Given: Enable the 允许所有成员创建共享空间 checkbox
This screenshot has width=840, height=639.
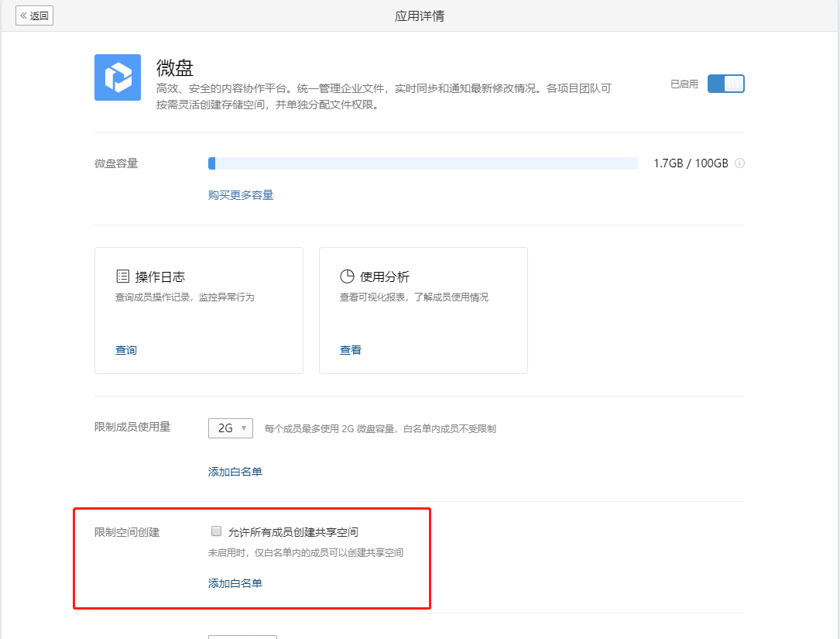Looking at the screenshot, I should click(x=217, y=531).
